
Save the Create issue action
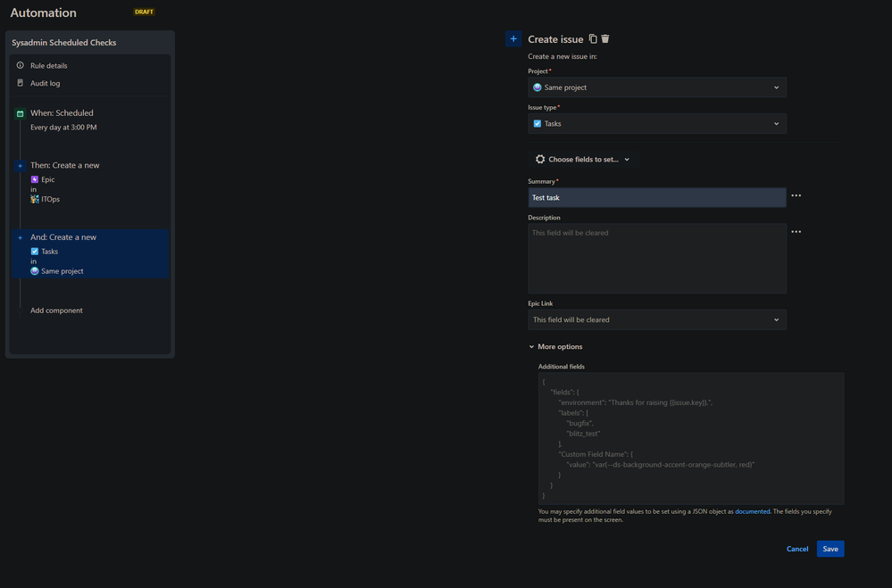(x=830, y=549)
